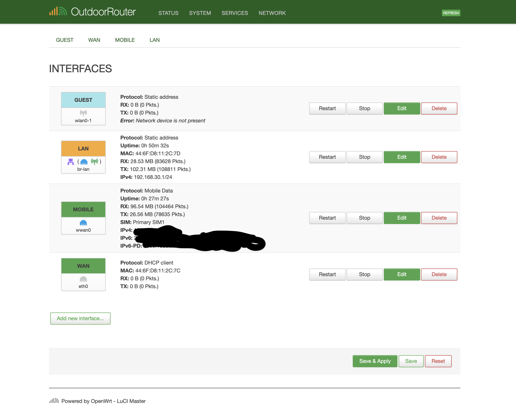Screen dimensions: 516x420
Task: Delete the WAN interface
Action: (x=439, y=274)
